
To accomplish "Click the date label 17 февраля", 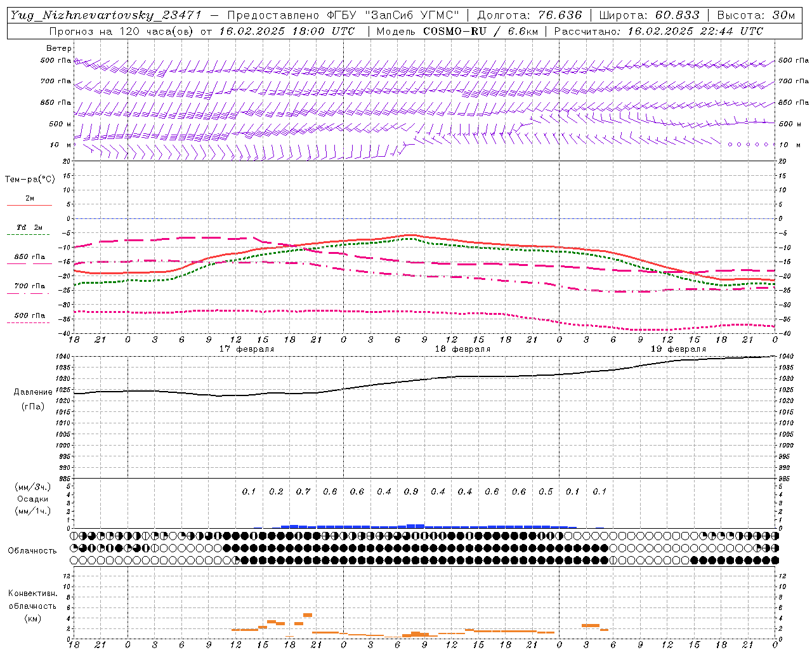I will (x=247, y=349).
